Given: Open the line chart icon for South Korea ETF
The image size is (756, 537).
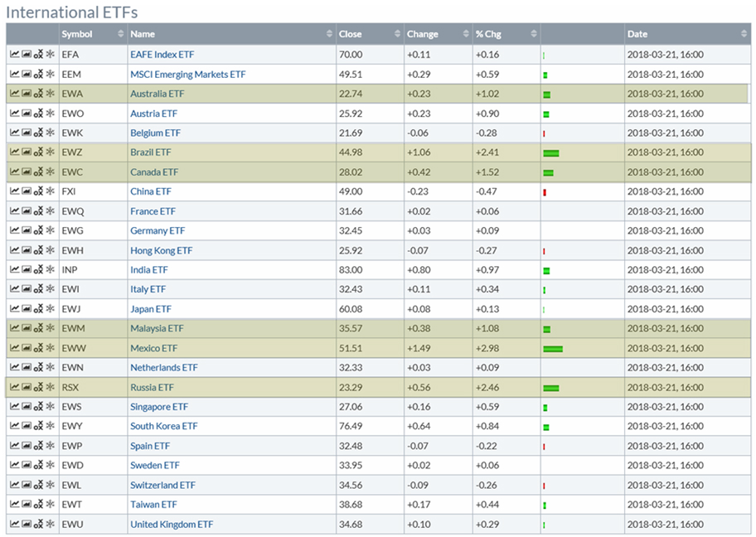Looking at the screenshot, I should tap(14, 427).
